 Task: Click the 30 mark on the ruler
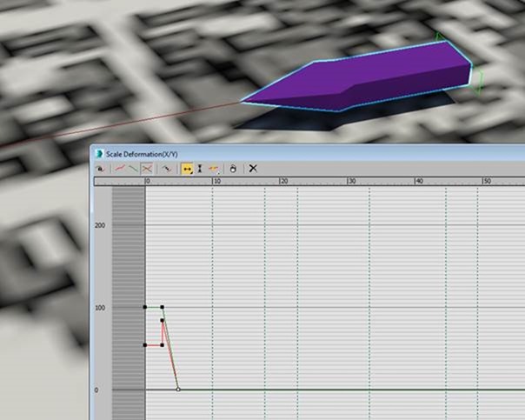coord(352,181)
